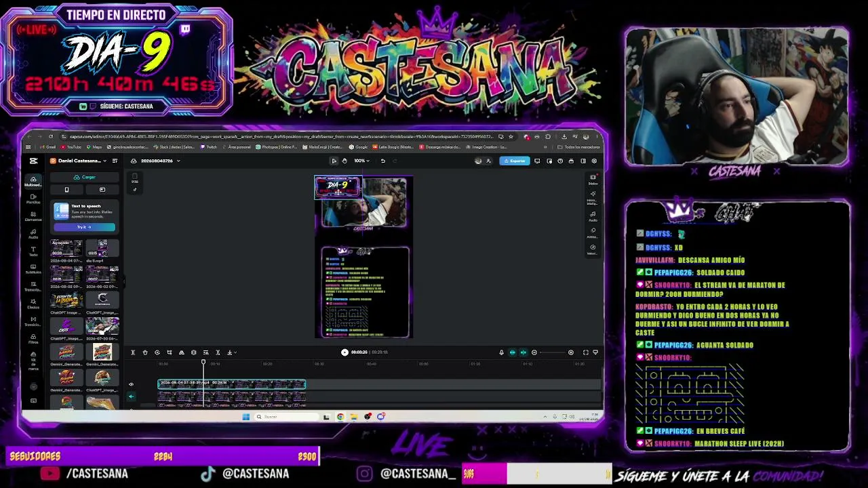Click the split clip tool in timeline toolbar
The height and width of the screenshot is (488, 868).
coord(133,352)
